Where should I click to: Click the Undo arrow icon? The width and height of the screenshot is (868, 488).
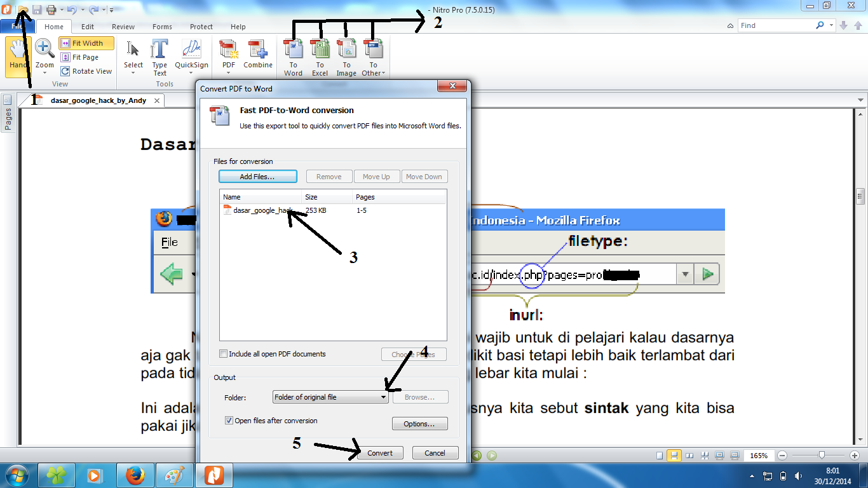pos(71,10)
